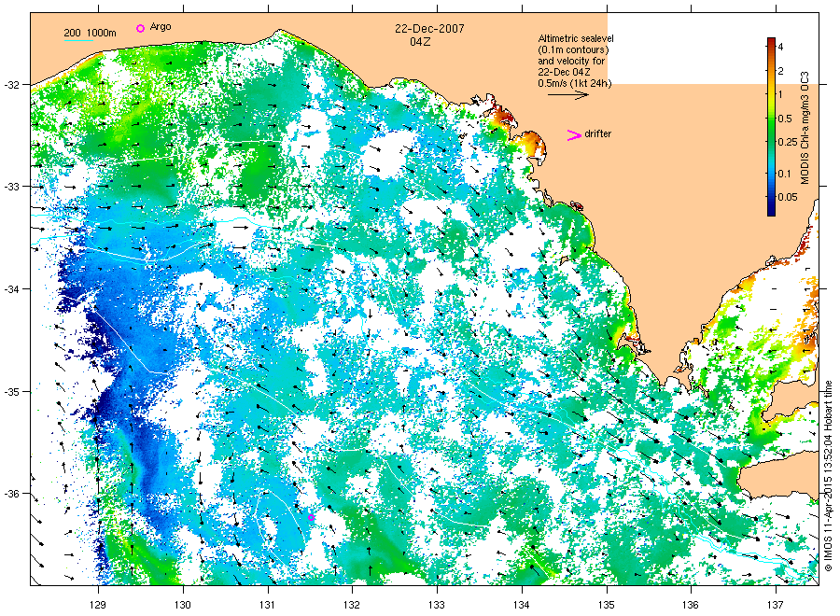Click the longitude label '130'
Screen dimensions: 840x616
click(x=183, y=606)
